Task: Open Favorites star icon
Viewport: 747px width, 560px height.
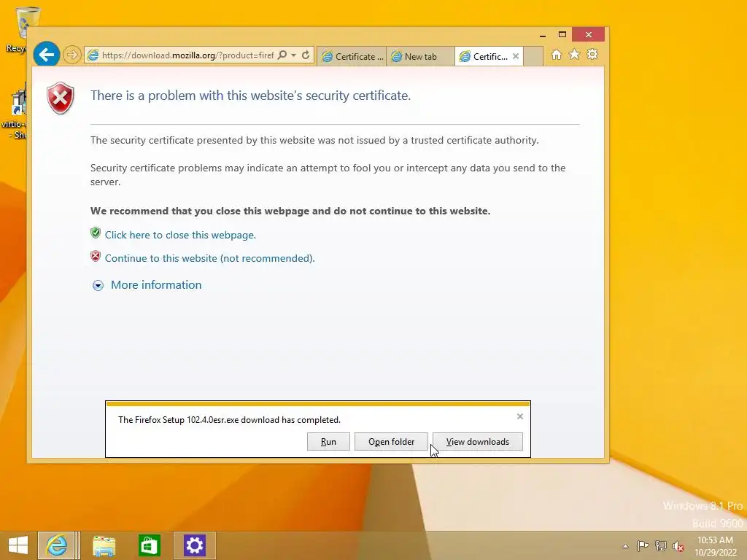Action: click(574, 54)
